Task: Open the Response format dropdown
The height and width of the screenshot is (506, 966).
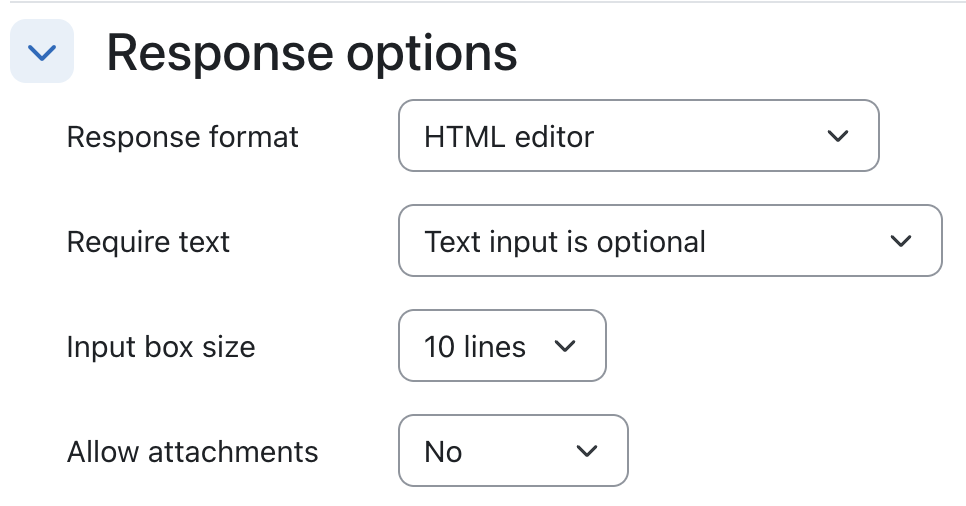Action: 639,136
